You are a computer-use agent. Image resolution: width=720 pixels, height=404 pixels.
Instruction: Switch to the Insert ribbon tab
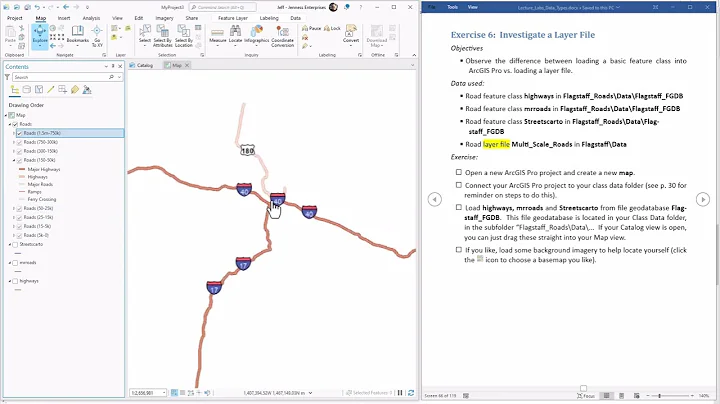[64, 18]
